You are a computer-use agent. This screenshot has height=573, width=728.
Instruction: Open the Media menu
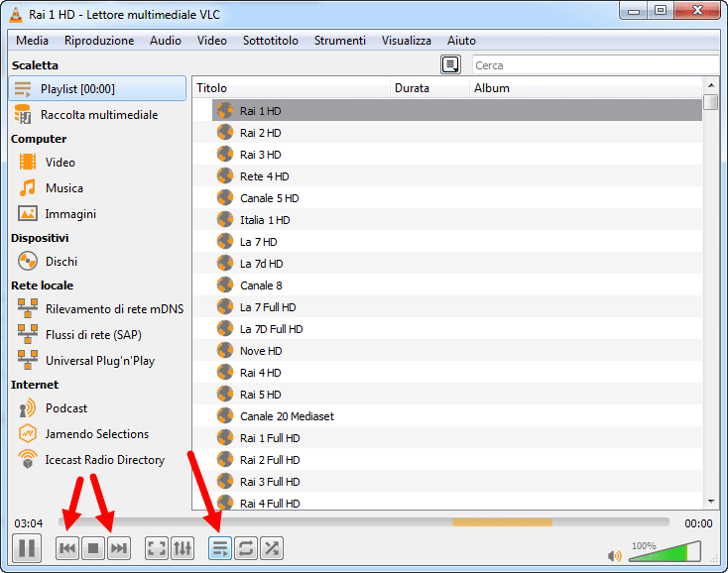[x=32, y=41]
